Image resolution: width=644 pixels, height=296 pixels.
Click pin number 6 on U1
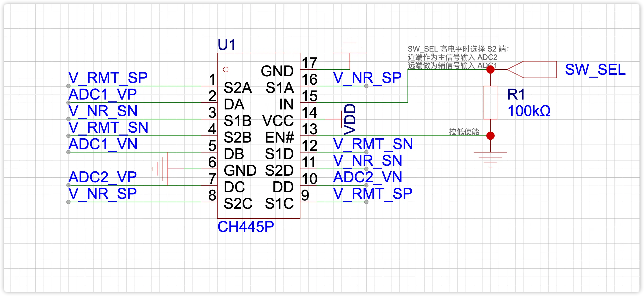pyautogui.click(x=212, y=162)
